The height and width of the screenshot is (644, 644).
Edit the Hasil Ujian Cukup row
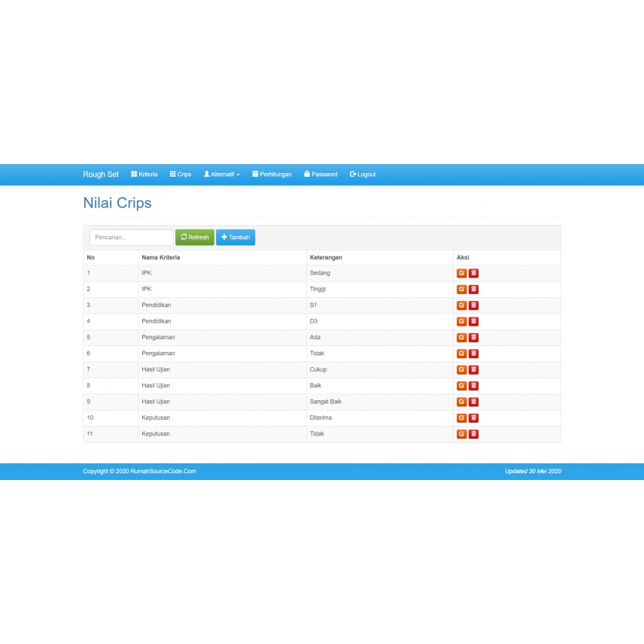coord(462,369)
